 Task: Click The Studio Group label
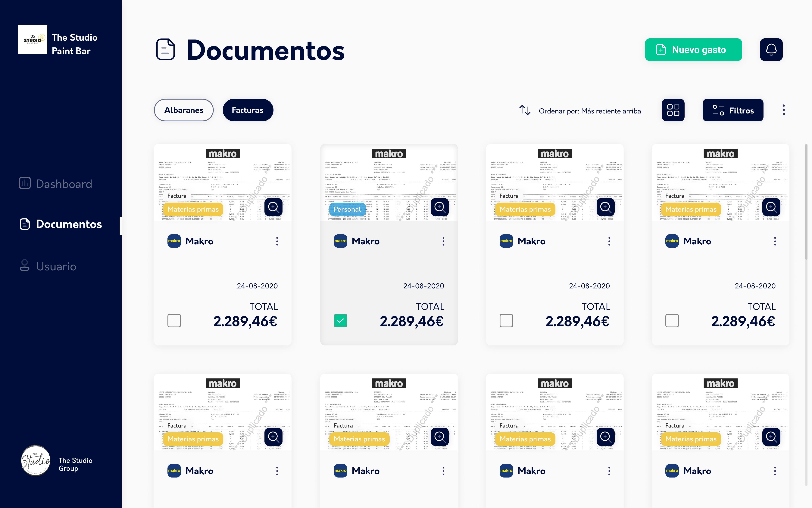point(76,464)
